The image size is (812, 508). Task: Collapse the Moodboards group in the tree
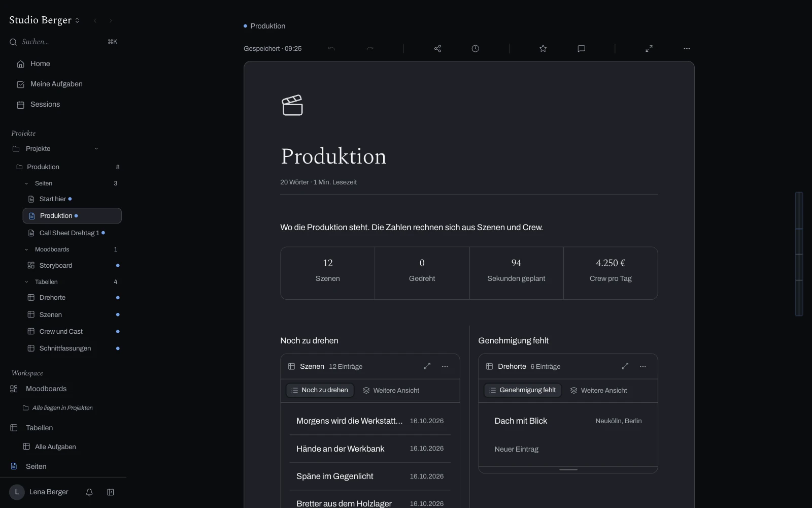(26, 249)
